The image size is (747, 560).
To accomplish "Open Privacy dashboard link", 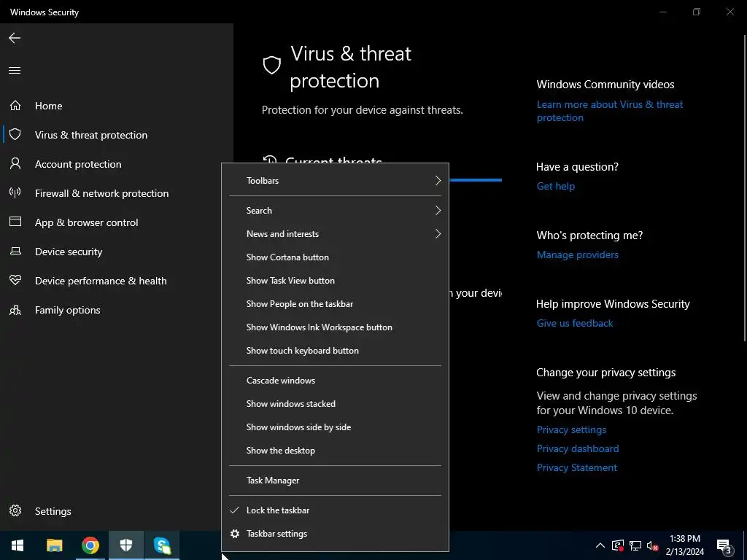I will tap(578, 448).
